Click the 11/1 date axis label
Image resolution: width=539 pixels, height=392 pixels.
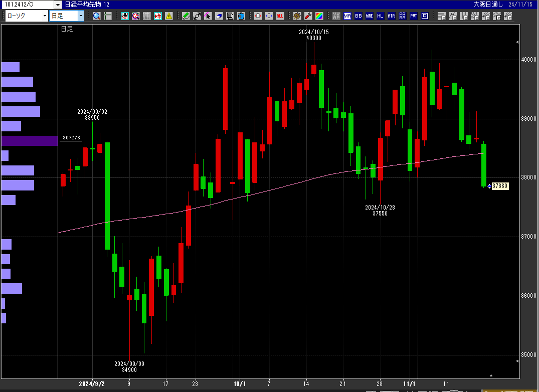tap(409, 384)
